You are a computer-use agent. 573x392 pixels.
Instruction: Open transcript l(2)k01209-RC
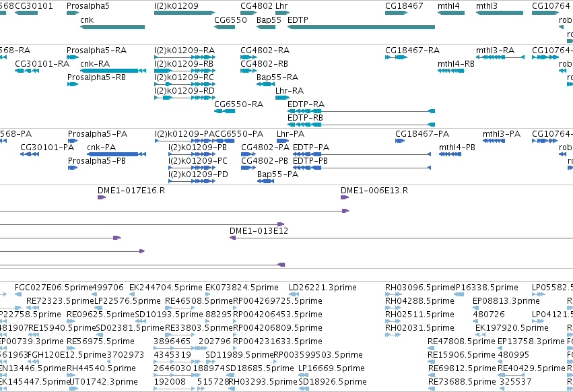[x=184, y=77]
